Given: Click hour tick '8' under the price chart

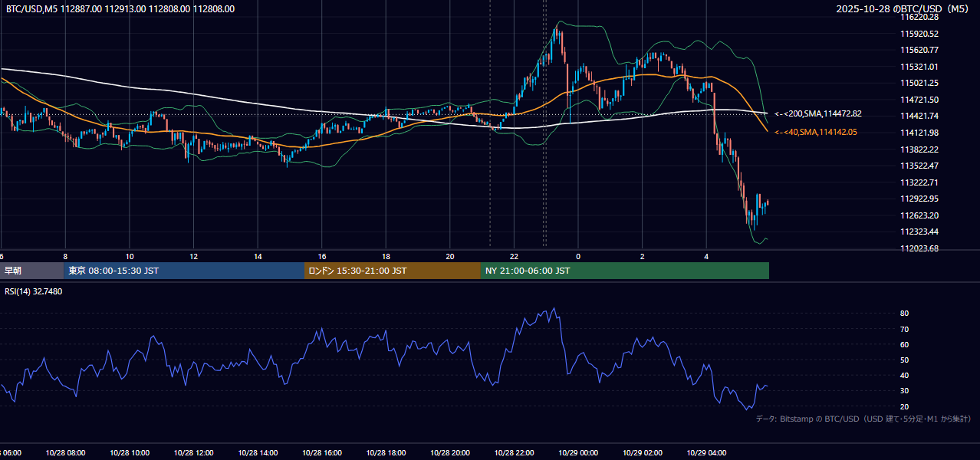Looking at the screenshot, I should point(65,257).
